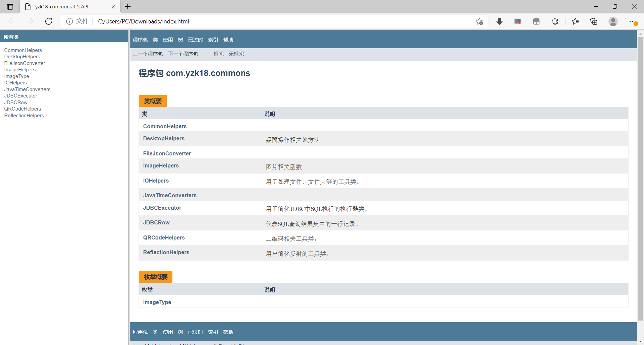Click the back navigation arrow
The height and width of the screenshot is (345, 644).
click(12, 21)
